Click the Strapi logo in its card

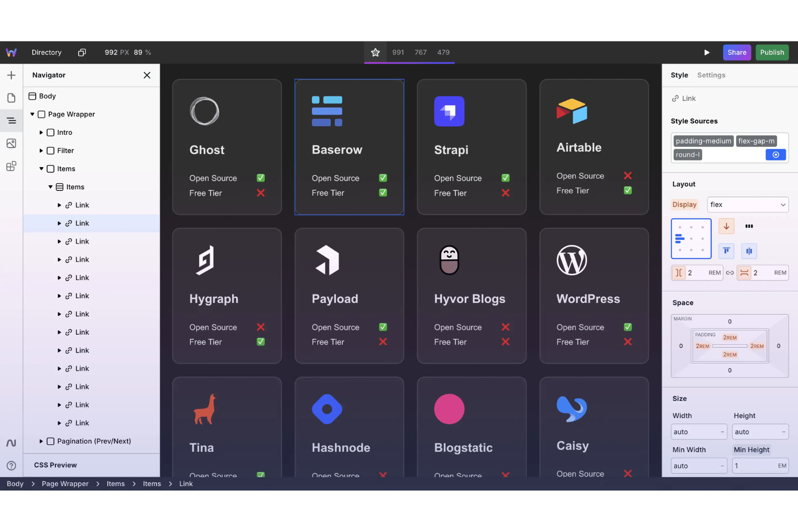449,111
